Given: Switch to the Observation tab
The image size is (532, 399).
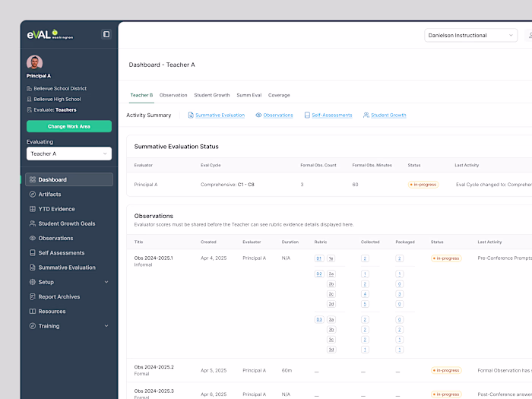Looking at the screenshot, I should tap(173, 95).
